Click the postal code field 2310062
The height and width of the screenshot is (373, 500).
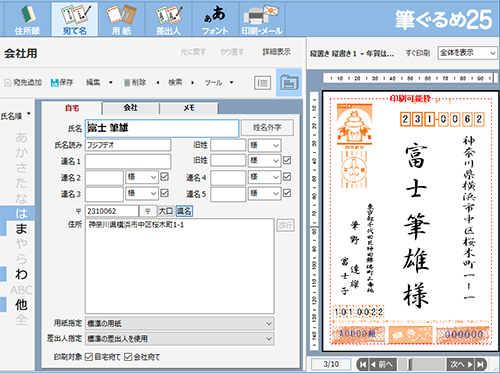(112, 211)
